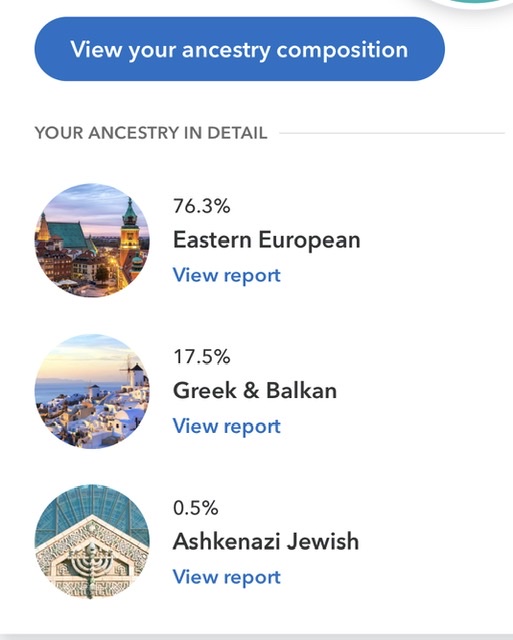Tap the Ashkenazi Jewish synagogue image

click(92, 542)
